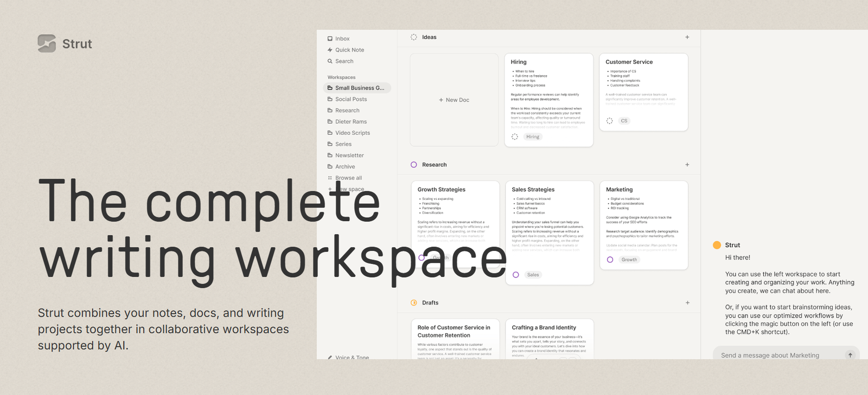
Task: Collapse the Research section header
Action: (x=434, y=165)
